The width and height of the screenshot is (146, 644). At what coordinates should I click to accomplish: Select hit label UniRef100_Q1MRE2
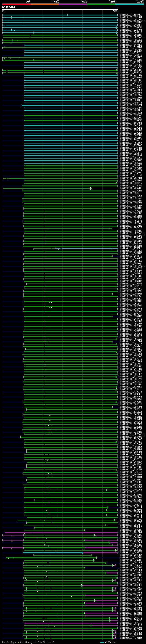[131, 572]
